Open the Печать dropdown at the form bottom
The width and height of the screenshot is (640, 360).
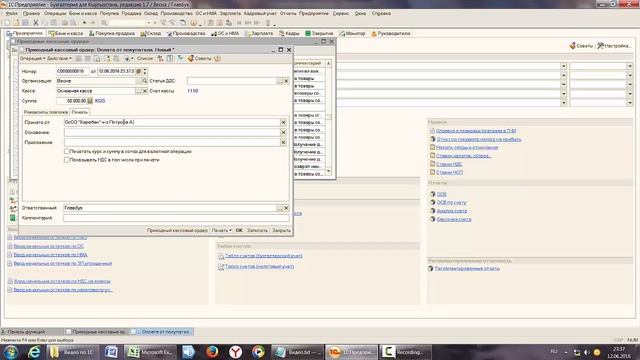click(x=221, y=230)
